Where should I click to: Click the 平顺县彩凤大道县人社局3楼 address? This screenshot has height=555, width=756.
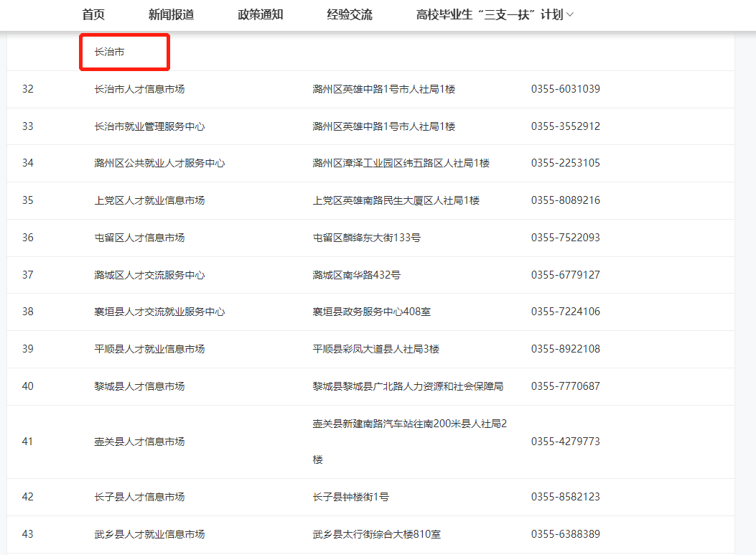pos(376,349)
